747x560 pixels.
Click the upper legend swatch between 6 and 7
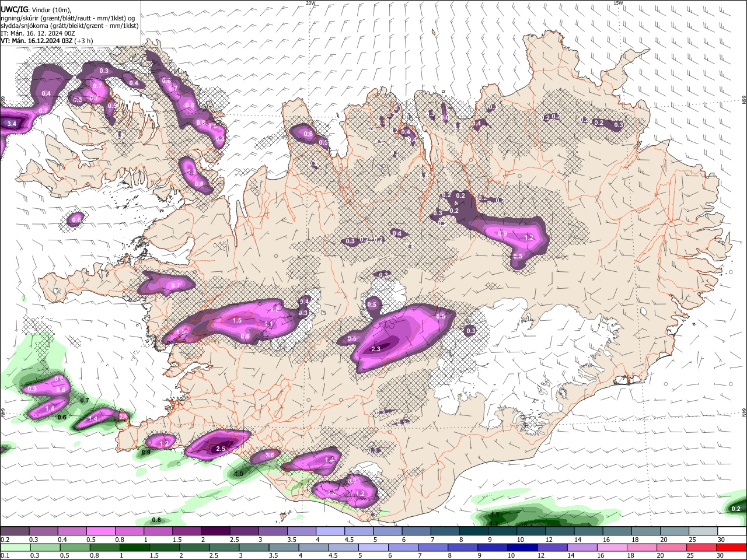[416, 531]
